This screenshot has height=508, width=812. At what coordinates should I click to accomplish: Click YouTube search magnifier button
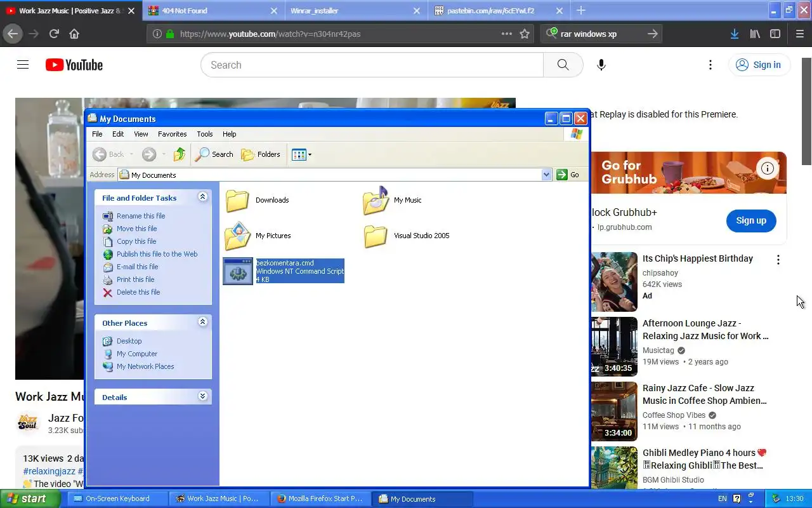(x=563, y=65)
